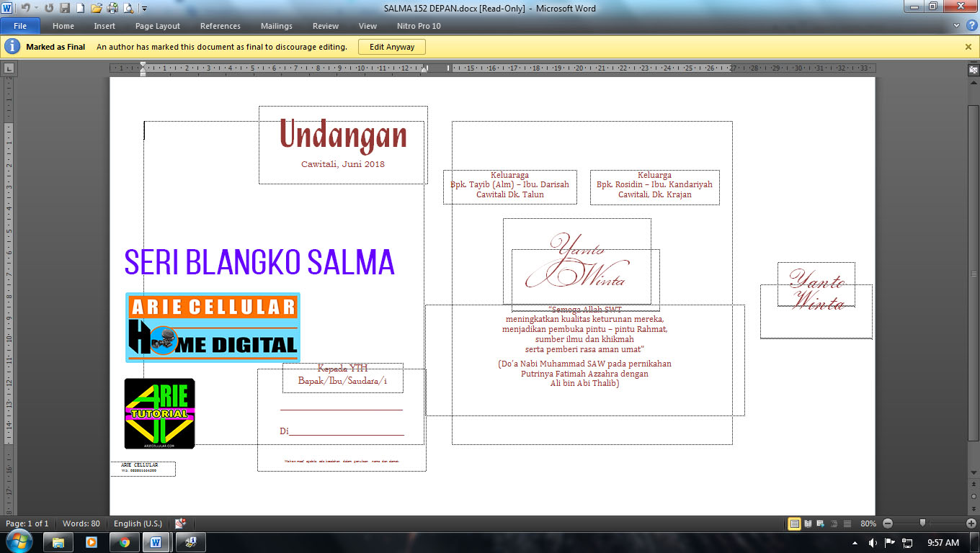Open the Page Layout tab
The width and height of the screenshot is (980, 553).
pos(158,26)
